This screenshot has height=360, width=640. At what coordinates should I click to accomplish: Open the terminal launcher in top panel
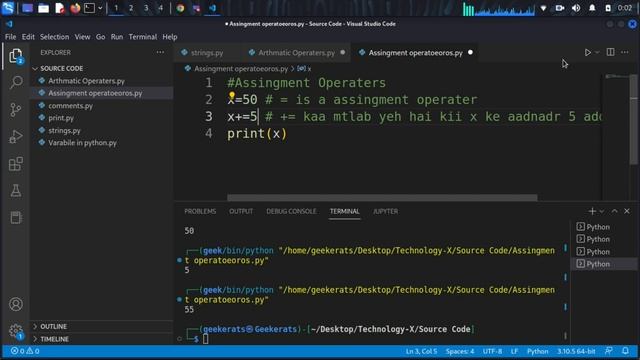(89, 8)
